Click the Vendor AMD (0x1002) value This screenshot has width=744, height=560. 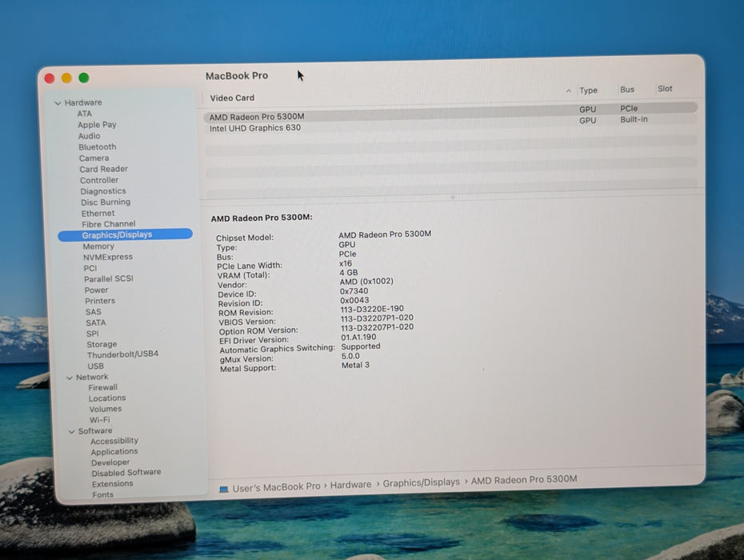coord(366,282)
